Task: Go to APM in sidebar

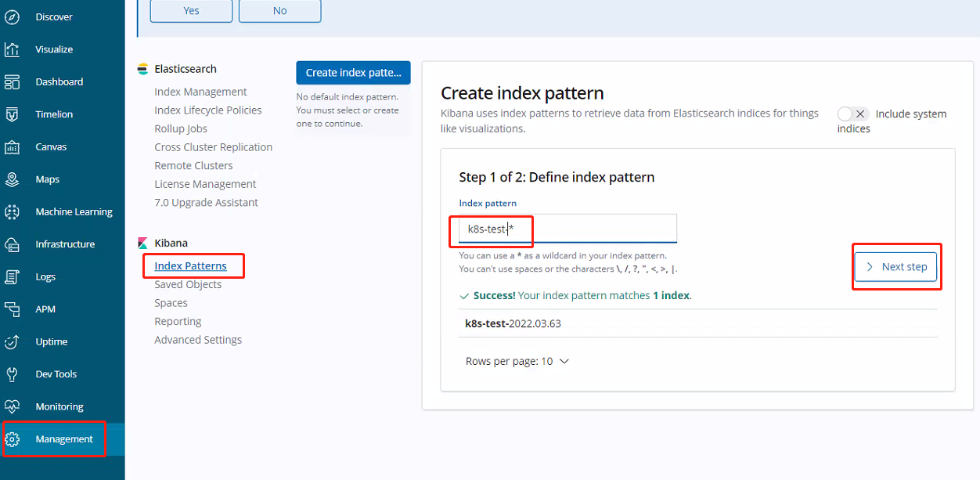Action: [x=45, y=309]
